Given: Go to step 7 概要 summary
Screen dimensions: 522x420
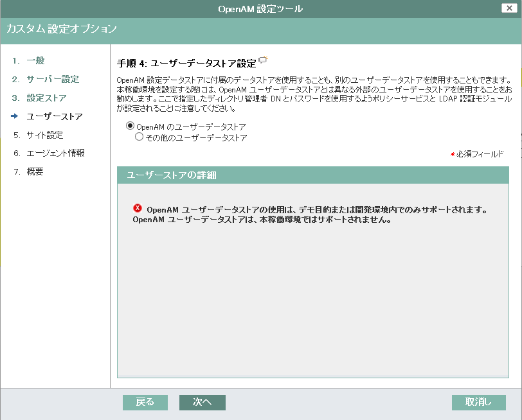Looking at the screenshot, I should (x=35, y=172).
